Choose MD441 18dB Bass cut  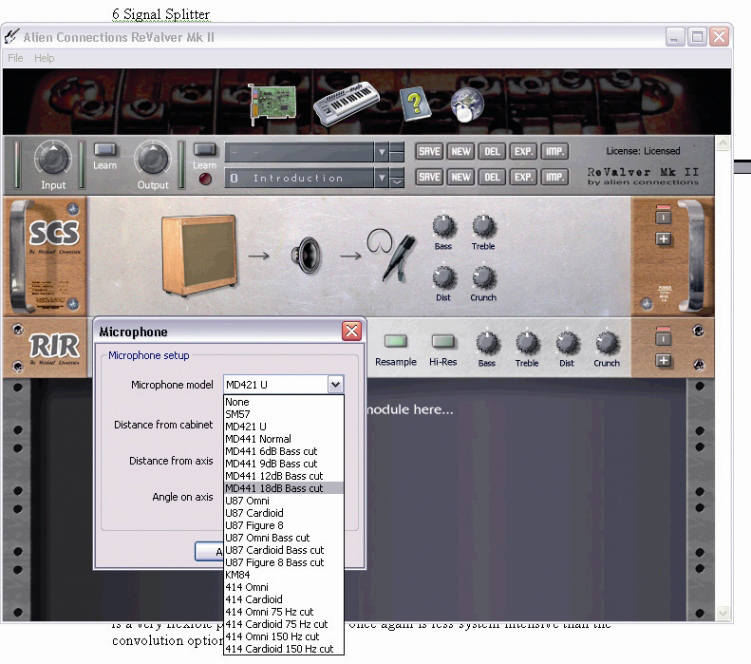pos(284,488)
